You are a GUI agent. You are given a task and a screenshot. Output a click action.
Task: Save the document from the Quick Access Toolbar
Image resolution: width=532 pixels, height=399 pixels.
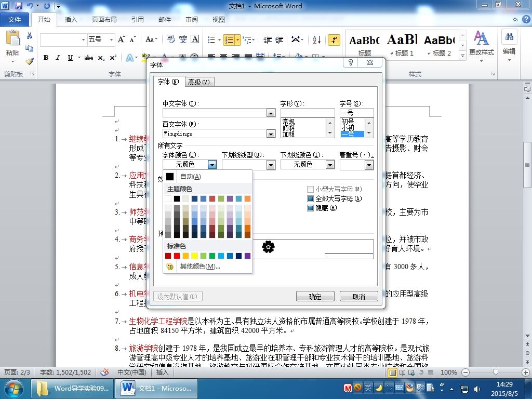click(19, 6)
